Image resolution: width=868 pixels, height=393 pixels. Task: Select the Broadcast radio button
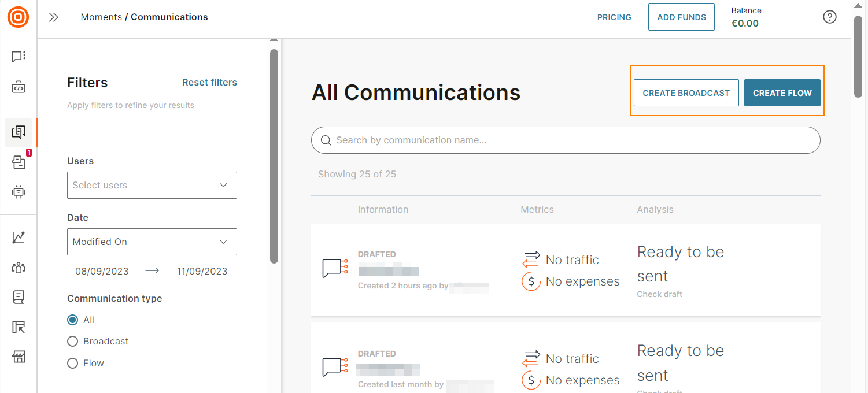click(72, 342)
